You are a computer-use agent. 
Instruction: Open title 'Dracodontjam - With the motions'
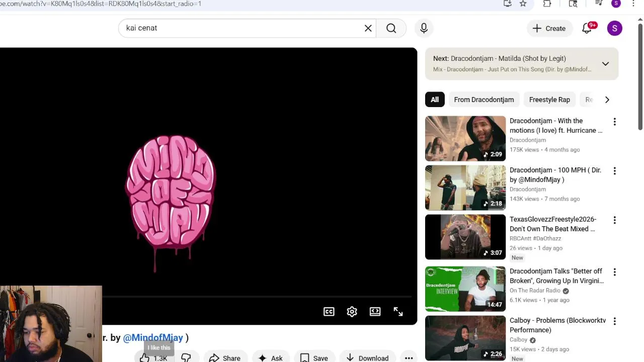(x=556, y=126)
